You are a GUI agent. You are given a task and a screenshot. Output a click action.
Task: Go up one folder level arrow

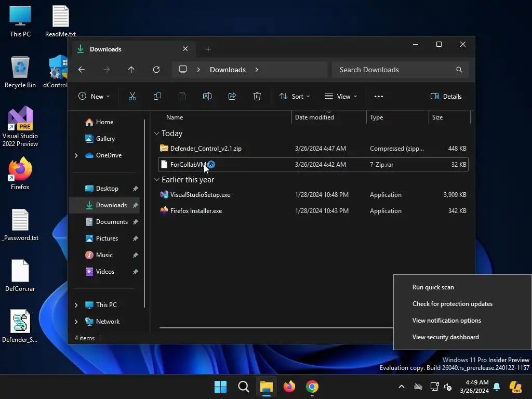pos(131,70)
